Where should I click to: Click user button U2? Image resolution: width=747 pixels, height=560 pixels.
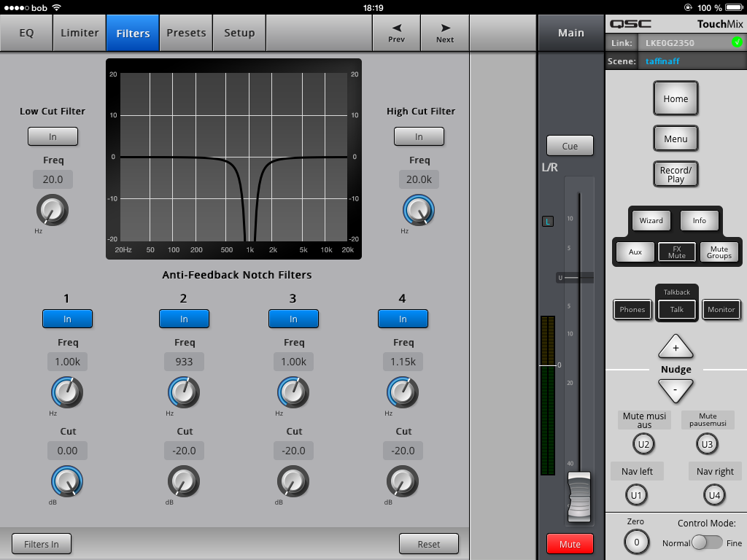click(643, 444)
